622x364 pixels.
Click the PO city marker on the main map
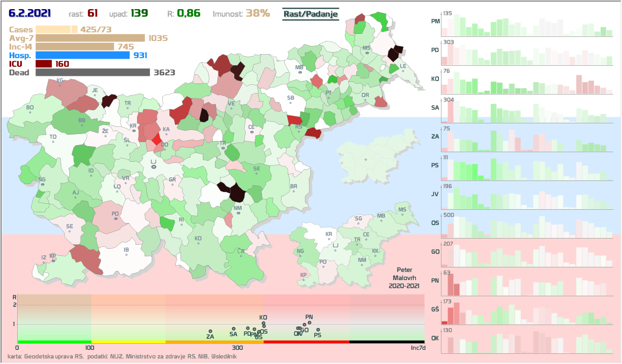(x=116, y=218)
